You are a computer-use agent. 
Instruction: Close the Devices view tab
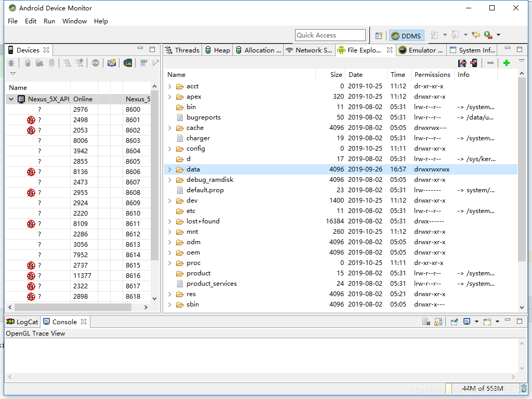[46, 50]
